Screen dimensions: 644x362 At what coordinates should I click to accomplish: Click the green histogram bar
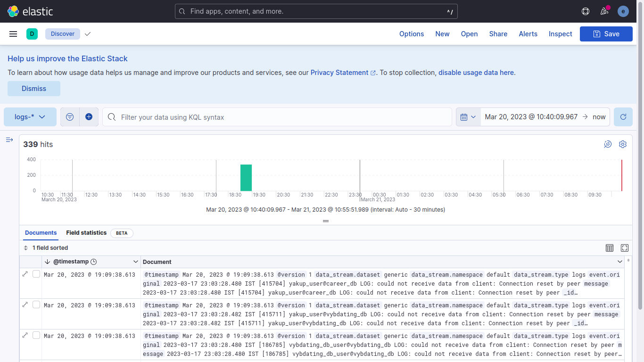246,178
